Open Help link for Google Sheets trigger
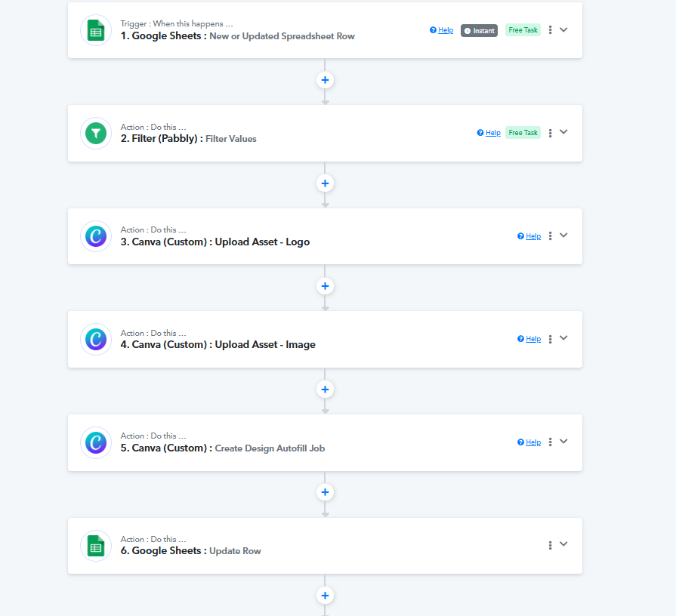 click(x=441, y=30)
